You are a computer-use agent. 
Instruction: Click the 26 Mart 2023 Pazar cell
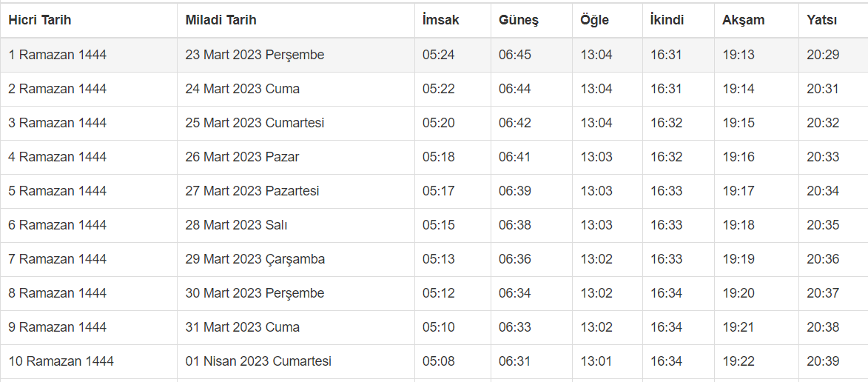point(242,157)
